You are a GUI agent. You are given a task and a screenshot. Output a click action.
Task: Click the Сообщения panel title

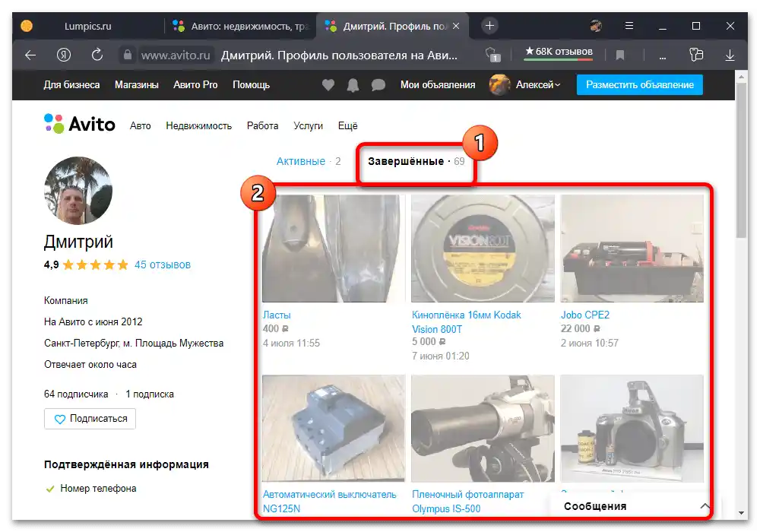pyautogui.click(x=595, y=506)
